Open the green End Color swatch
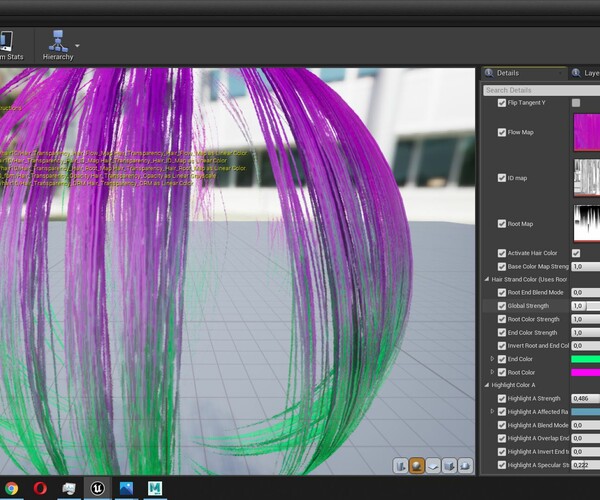 click(585, 359)
